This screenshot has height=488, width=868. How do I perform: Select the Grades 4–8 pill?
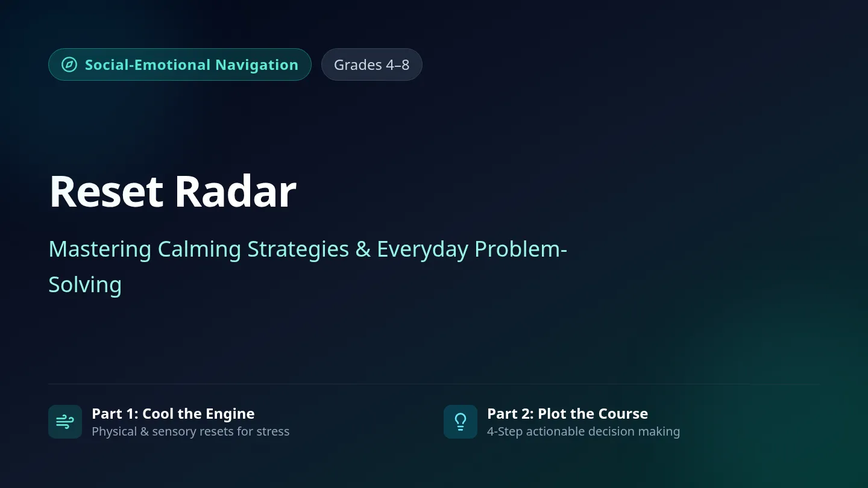point(372,64)
